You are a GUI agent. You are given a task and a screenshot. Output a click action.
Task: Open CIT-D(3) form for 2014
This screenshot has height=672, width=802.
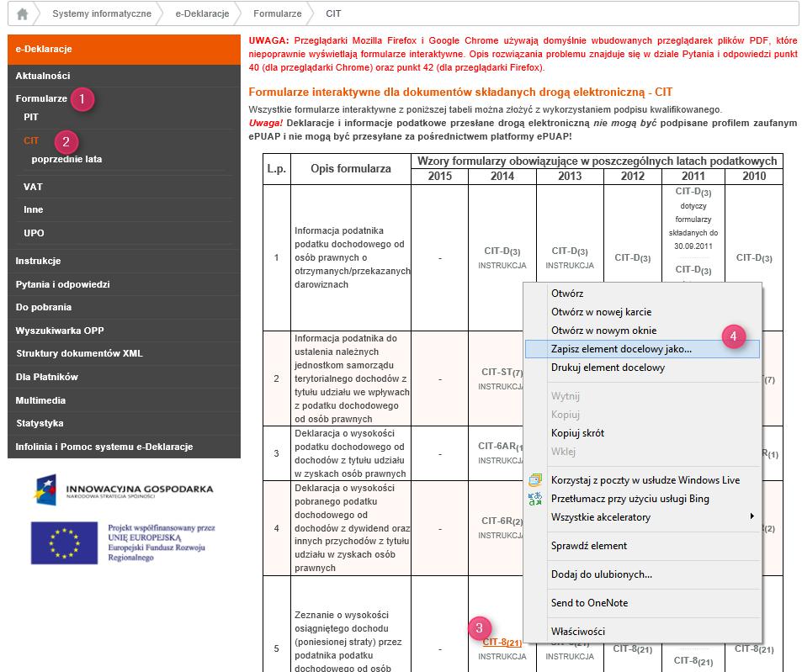point(502,251)
